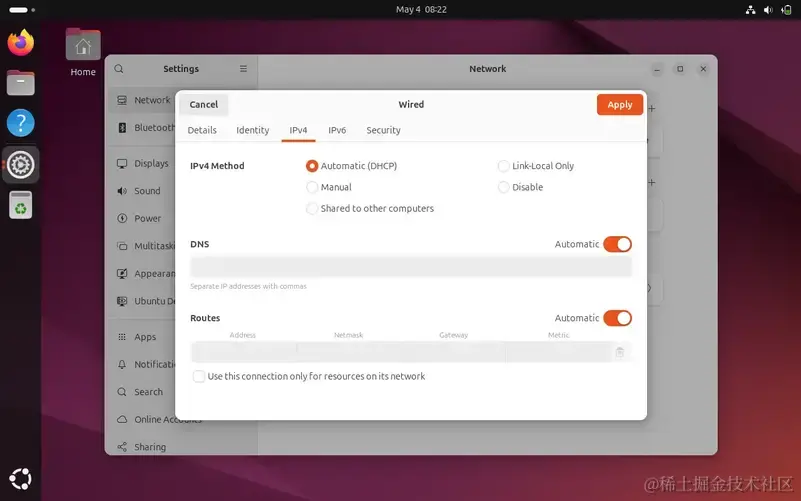801x501 pixels.
Task: Click the Sound speaker icon in sidebar
Action: [122, 190]
